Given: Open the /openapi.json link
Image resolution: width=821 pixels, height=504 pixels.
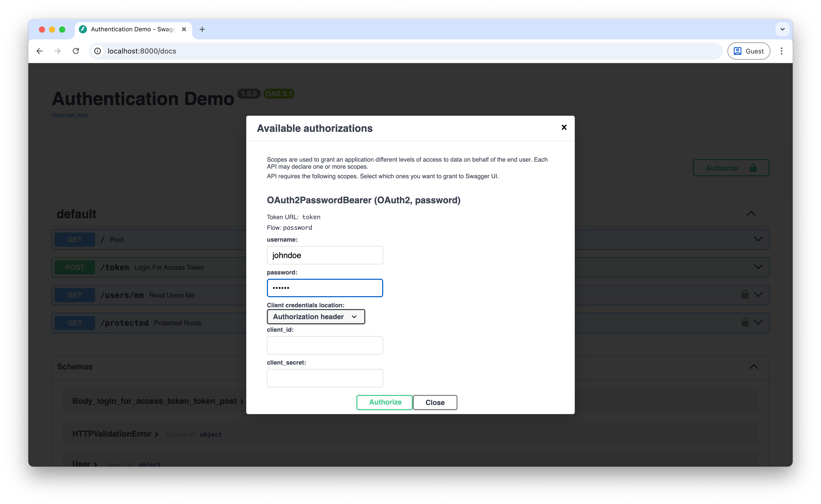Looking at the screenshot, I should (70, 115).
